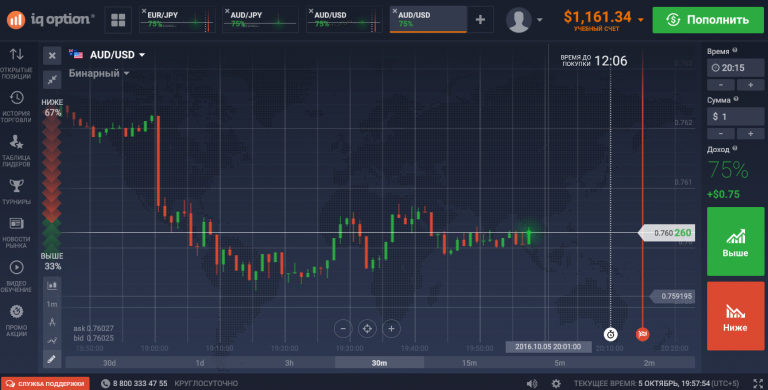Decrease expiration time with minus

(720, 85)
